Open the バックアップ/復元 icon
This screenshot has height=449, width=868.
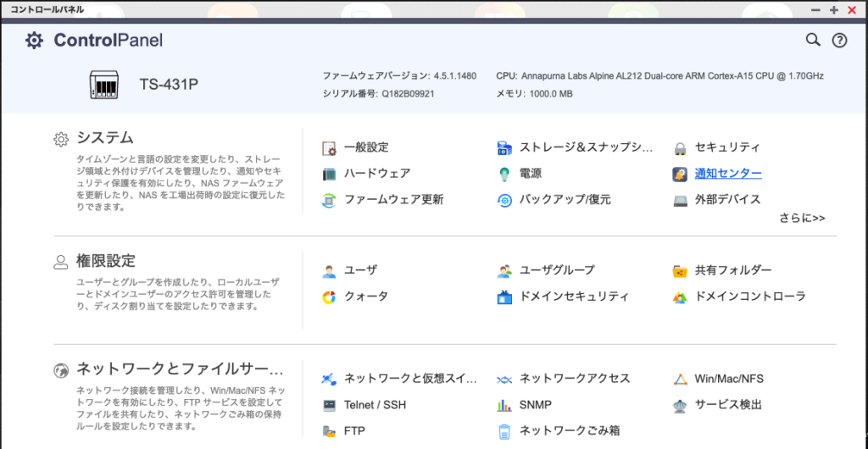(x=504, y=200)
